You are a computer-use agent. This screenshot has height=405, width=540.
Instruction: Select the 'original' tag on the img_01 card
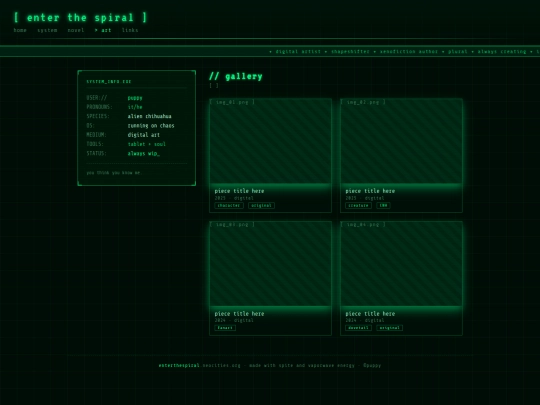point(261,206)
